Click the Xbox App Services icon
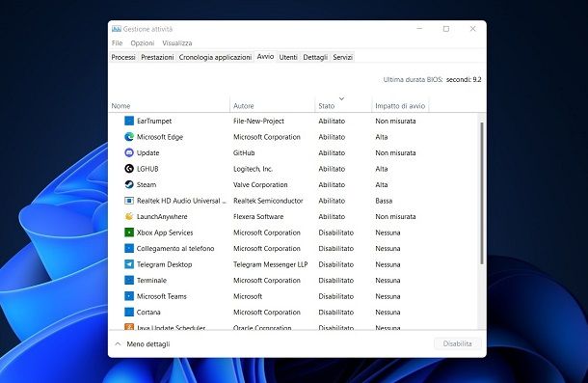Viewport: 588px width, 383px height. point(129,233)
